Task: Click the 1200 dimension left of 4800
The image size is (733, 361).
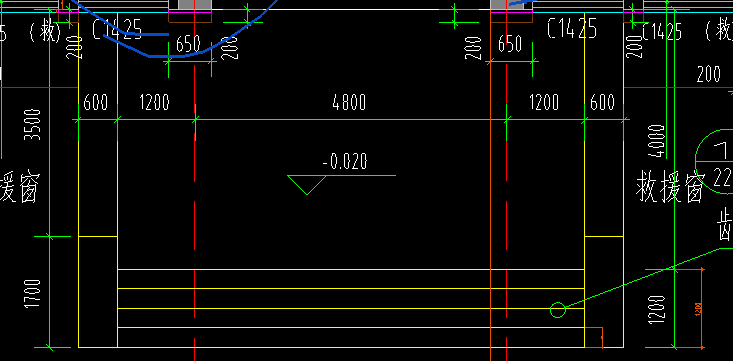Action: 154,102
